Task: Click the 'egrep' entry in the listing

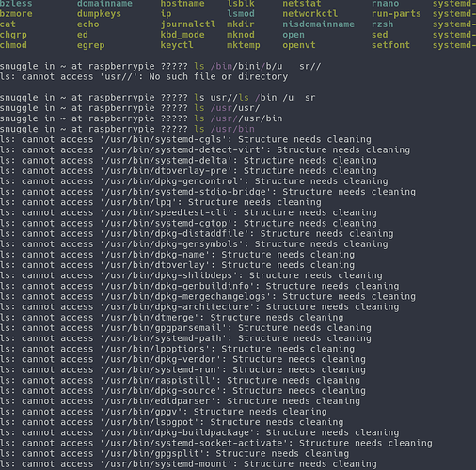Action: pyautogui.click(x=91, y=45)
